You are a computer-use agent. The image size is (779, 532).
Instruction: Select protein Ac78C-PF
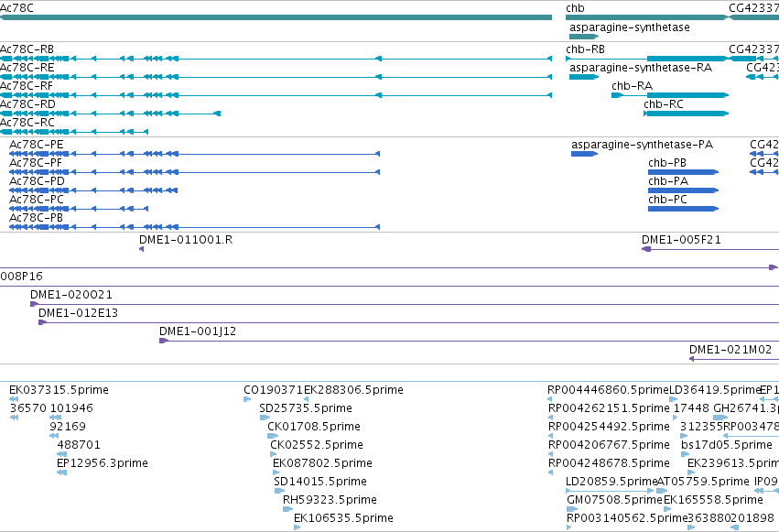tap(194, 172)
